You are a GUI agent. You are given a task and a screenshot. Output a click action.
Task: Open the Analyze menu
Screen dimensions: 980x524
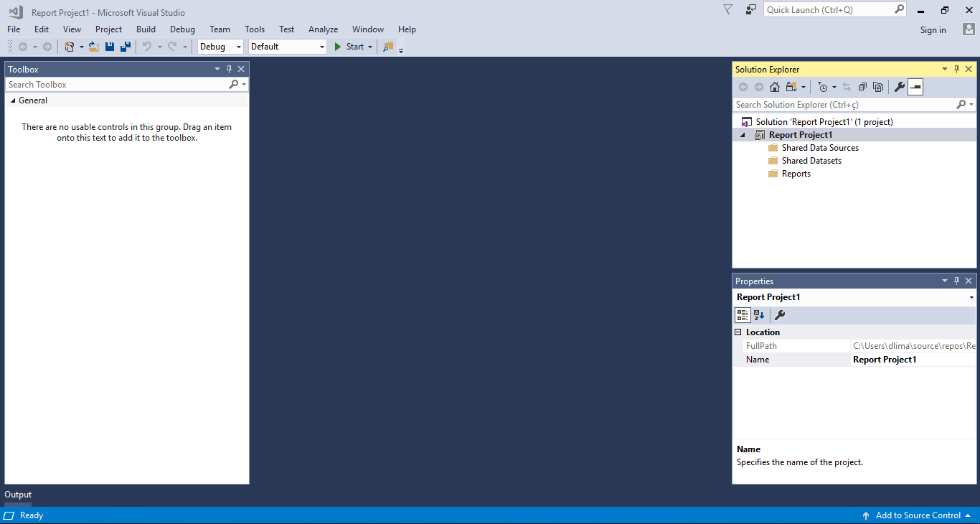[x=323, y=29]
